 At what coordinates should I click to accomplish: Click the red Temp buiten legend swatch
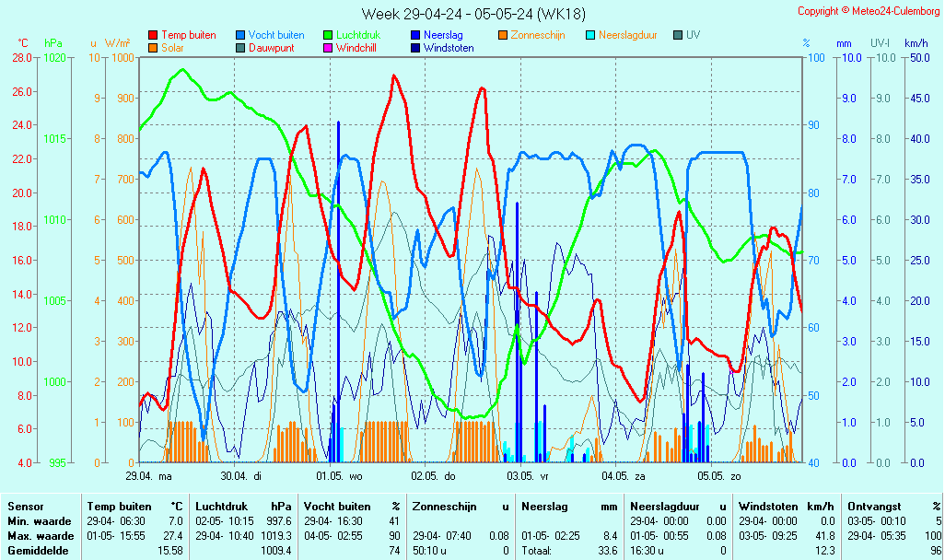(153, 35)
